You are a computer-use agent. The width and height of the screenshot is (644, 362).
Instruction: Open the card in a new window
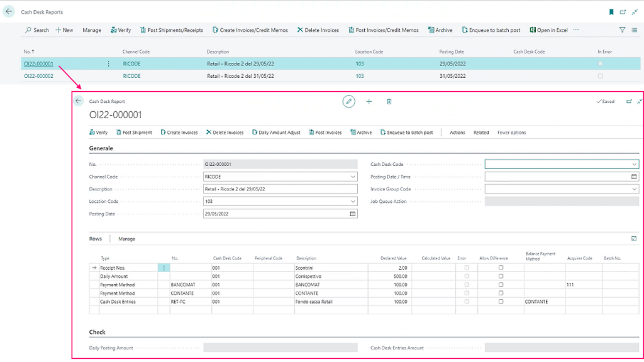[x=629, y=101]
